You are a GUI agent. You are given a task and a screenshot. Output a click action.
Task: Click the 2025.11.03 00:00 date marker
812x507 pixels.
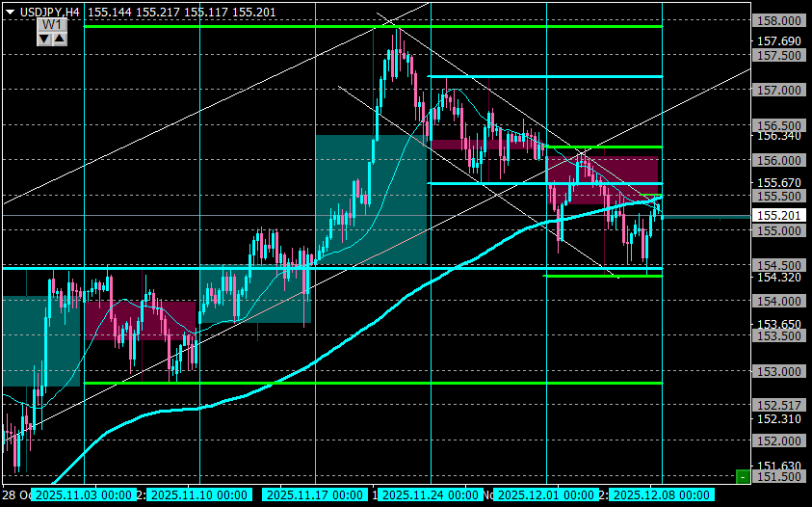[84, 495]
